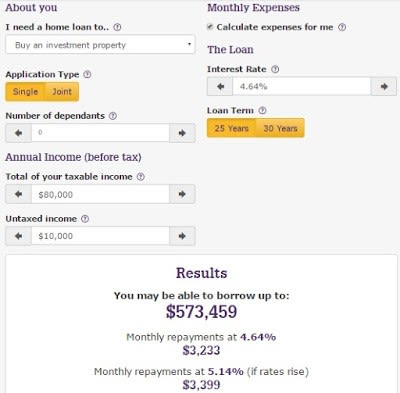
Task: Select Single application type
Action: click(x=25, y=92)
